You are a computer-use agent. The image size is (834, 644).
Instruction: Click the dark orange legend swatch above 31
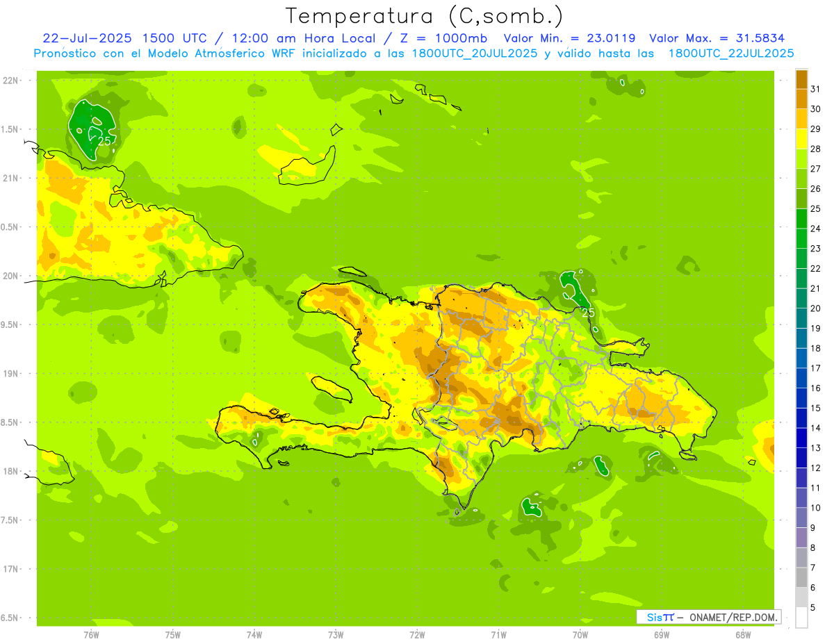(801, 79)
